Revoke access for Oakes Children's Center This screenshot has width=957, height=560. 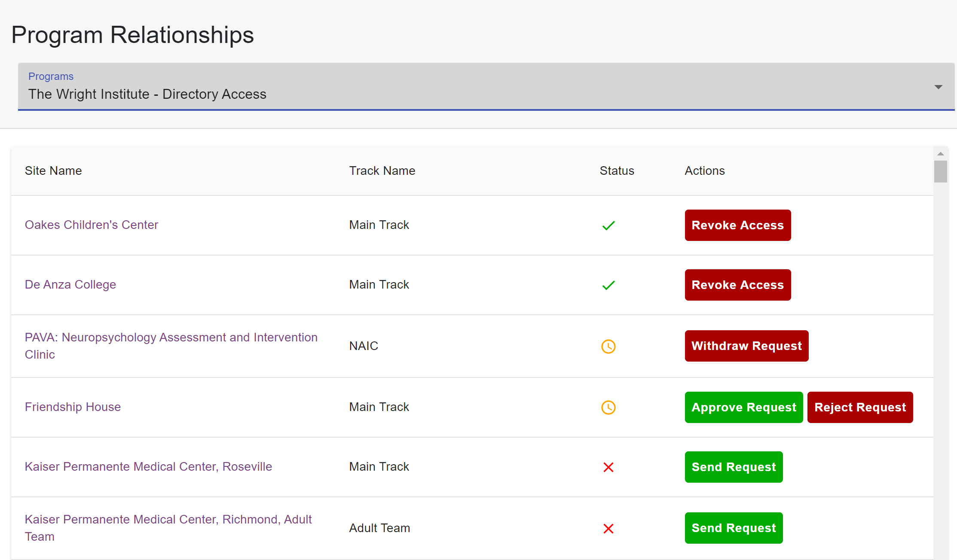[x=738, y=225]
